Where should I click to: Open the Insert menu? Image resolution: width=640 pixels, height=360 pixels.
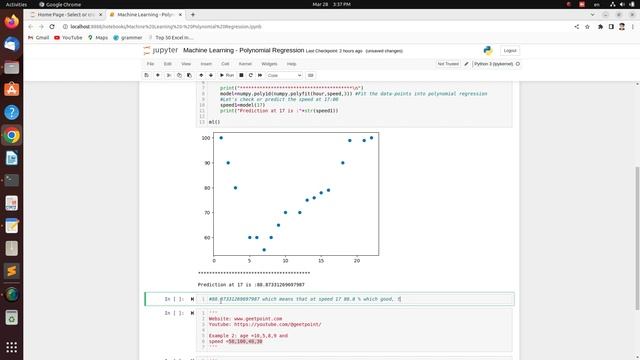click(x=206, y=64)
